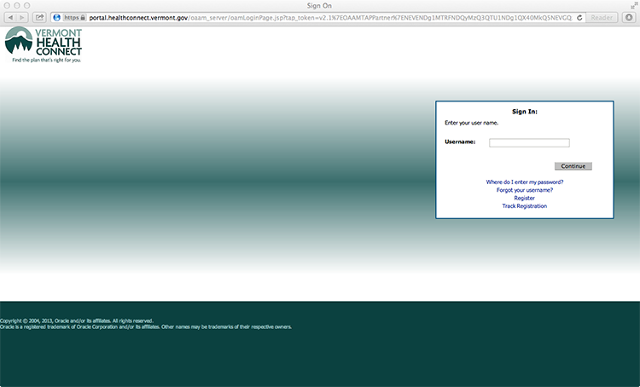Open the Share menu in the toolbar
The image size is (640, 387).
tap(39, 18)
